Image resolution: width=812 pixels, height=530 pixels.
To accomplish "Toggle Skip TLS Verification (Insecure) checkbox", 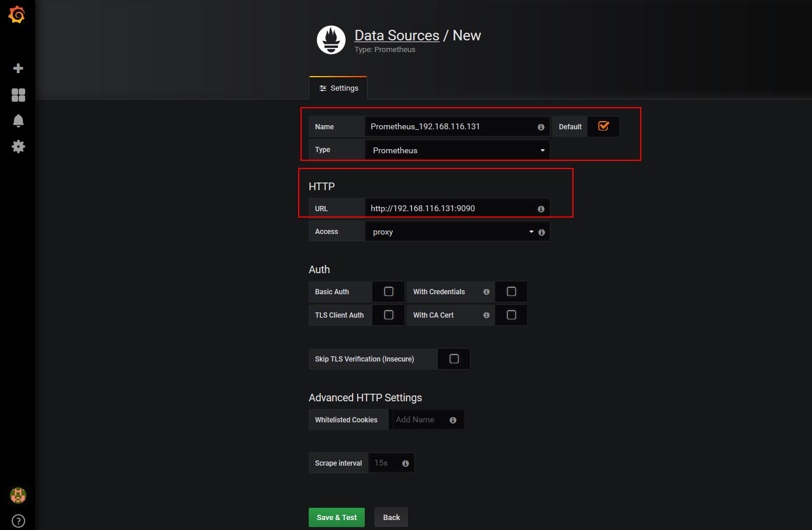I will click(454, 359).
